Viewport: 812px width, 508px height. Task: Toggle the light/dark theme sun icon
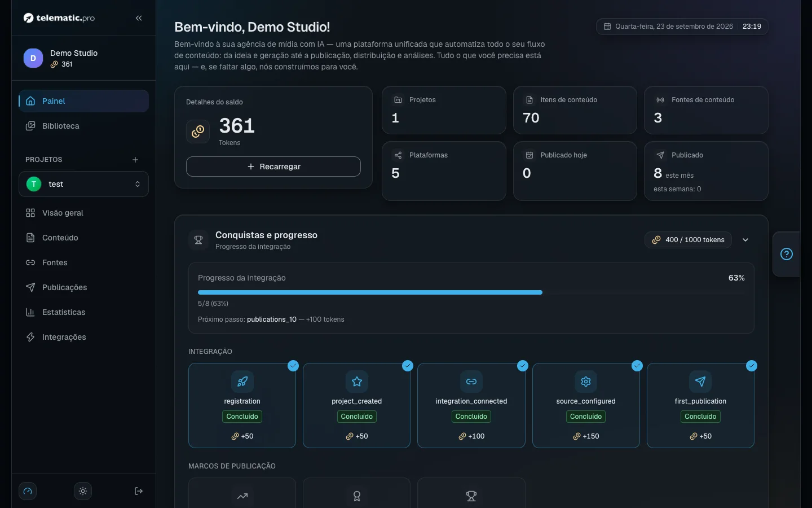click(x=83, y=491)
